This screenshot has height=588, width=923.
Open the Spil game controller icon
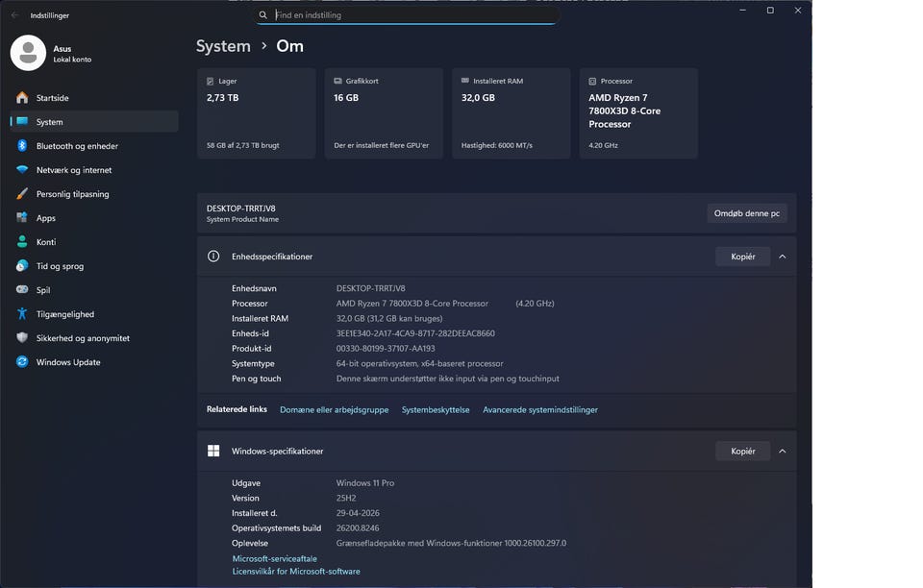coord(22,290)
